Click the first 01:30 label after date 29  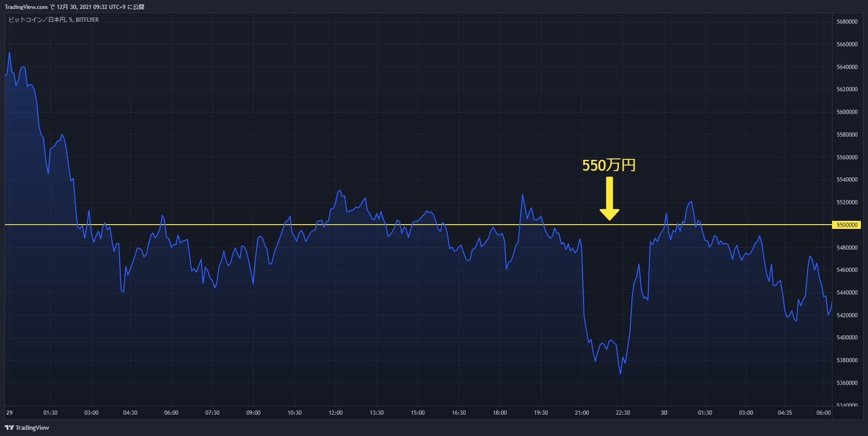[50, 413]
